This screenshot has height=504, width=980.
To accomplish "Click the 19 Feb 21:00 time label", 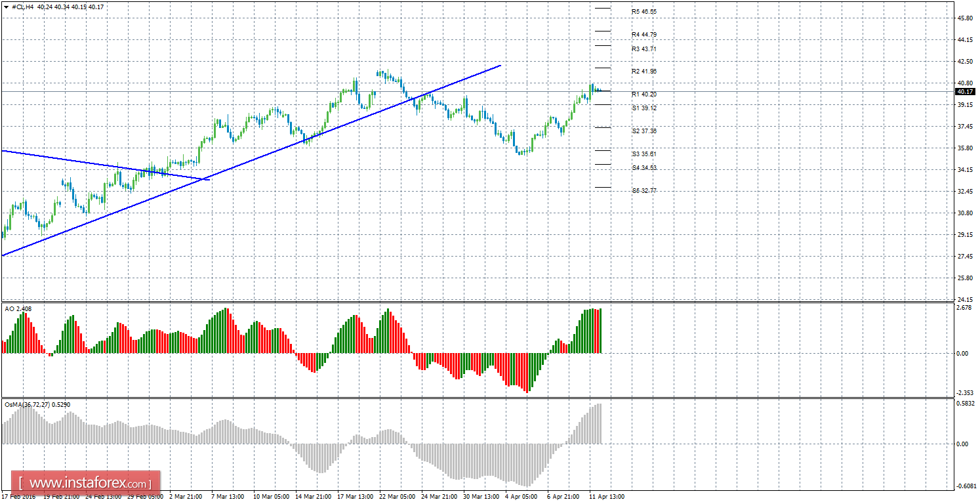I will tap(61, 497).
